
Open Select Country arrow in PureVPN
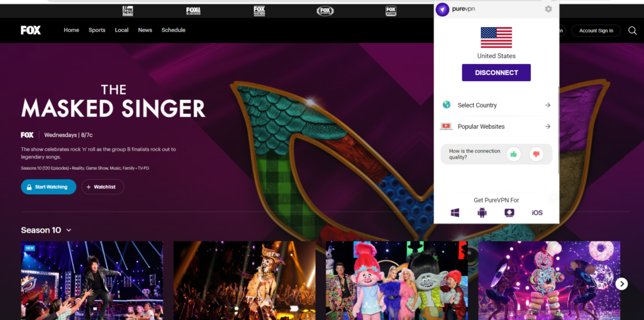548,105
